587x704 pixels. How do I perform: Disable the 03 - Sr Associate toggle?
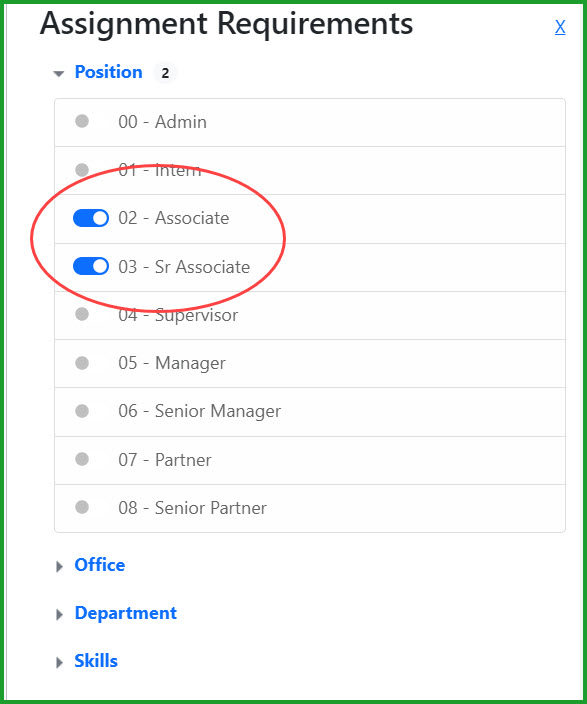(x=91, y=266)
